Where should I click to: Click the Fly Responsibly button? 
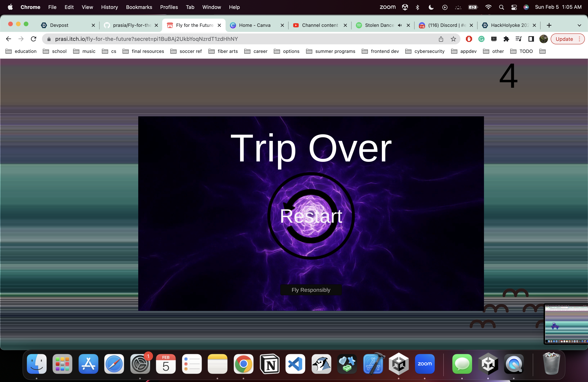click(311, 290)
